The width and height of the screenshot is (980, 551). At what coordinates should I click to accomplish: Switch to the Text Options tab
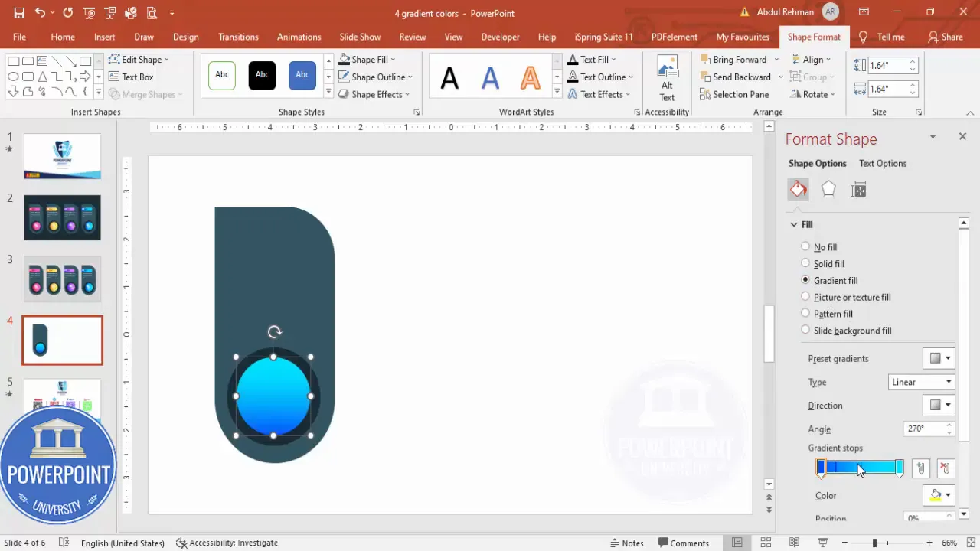click(x=882, y=163)
